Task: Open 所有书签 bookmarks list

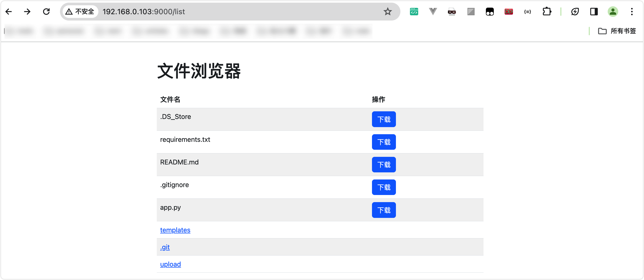Action: click(x=617, y=31)
